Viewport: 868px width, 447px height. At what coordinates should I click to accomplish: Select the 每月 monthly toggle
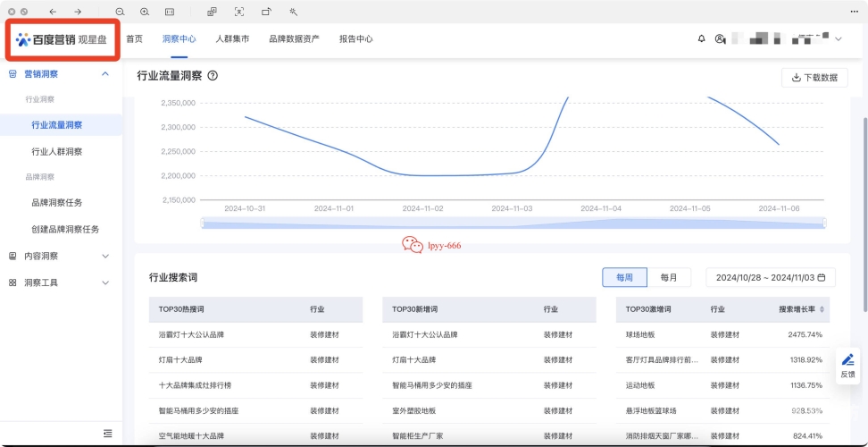(669, 277)
